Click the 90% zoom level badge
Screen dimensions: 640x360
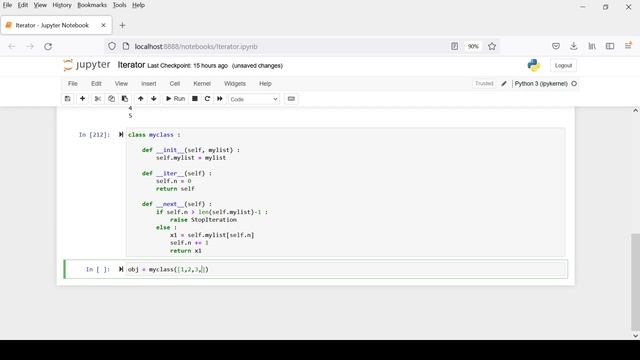[x=473, y=47]
